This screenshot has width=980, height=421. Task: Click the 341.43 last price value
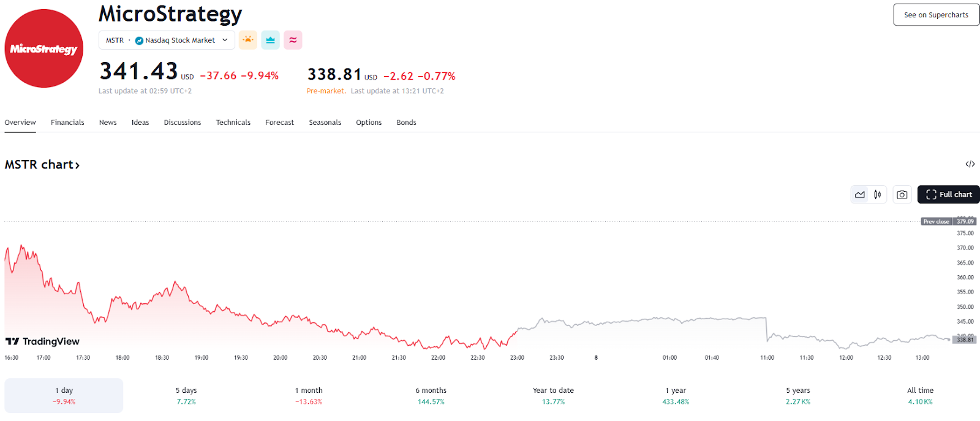[138, 71]
